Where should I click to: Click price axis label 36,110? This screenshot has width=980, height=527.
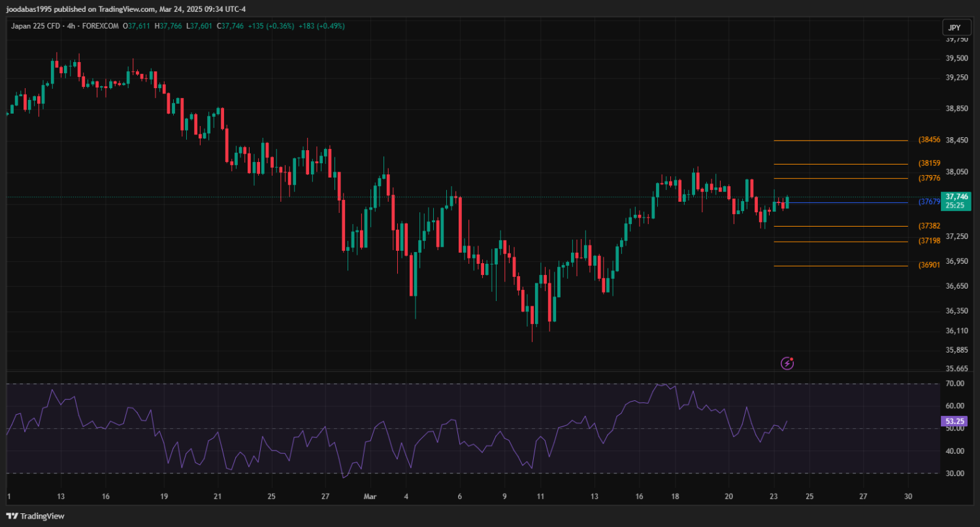[956, 331]
